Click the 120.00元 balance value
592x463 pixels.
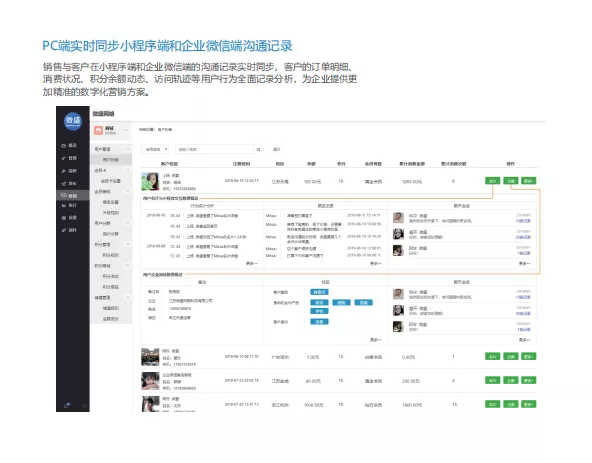point(312,182)
